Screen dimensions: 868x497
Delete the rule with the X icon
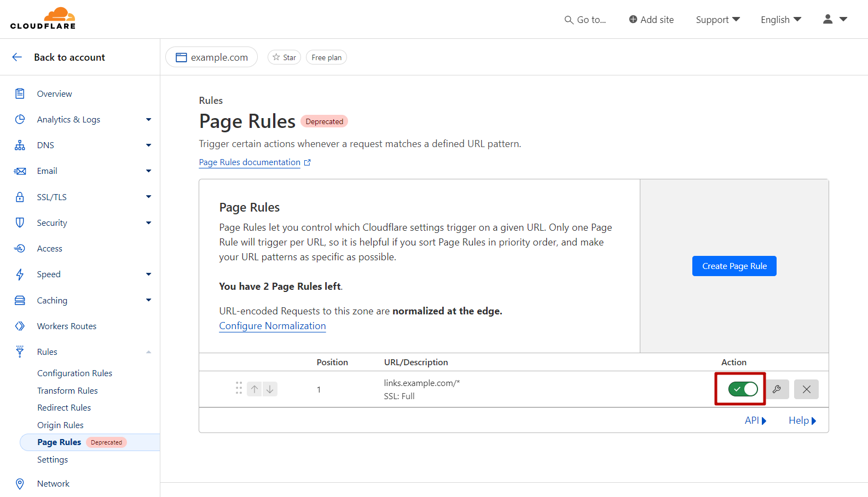click(x=806, y=389)
